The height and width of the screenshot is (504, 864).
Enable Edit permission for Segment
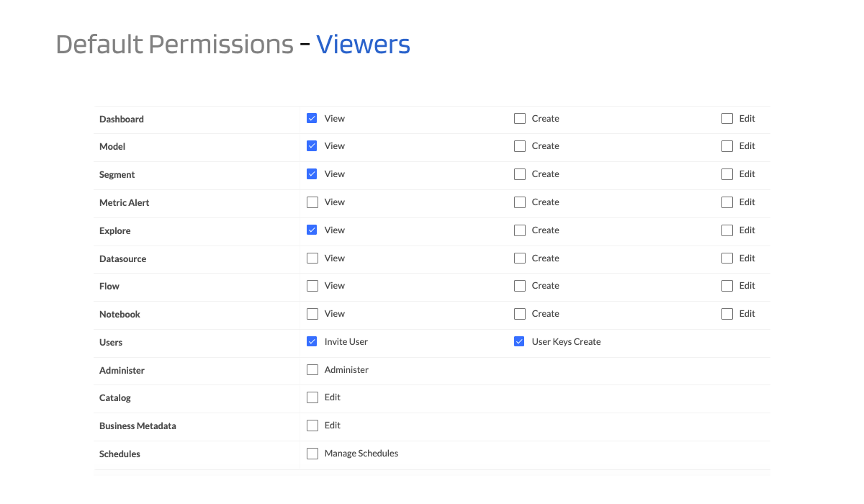[x=726, y=174]
